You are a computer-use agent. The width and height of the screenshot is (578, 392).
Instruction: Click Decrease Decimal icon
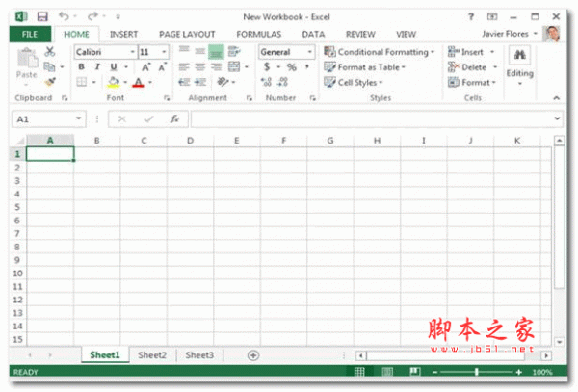pos(282,82)
